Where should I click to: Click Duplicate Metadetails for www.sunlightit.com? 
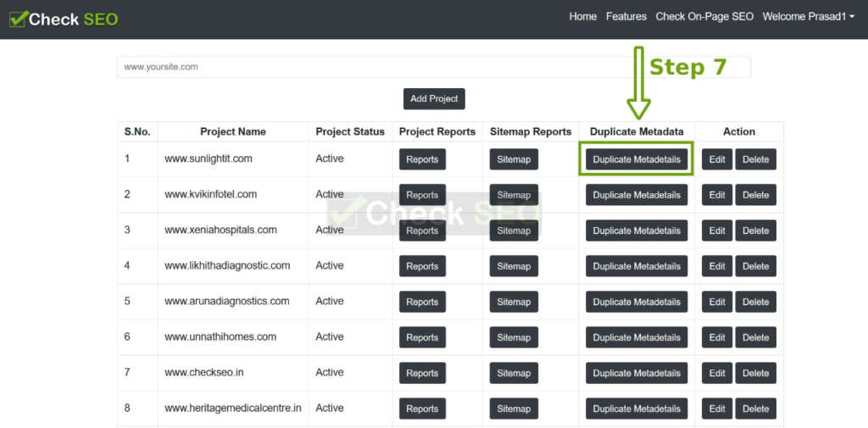[x=637, y=159]
